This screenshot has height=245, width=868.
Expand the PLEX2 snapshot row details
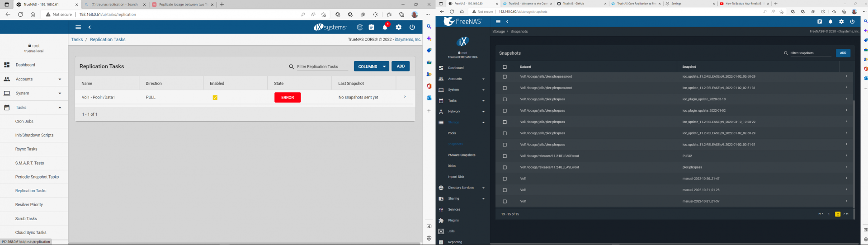[x=846, y=155]
